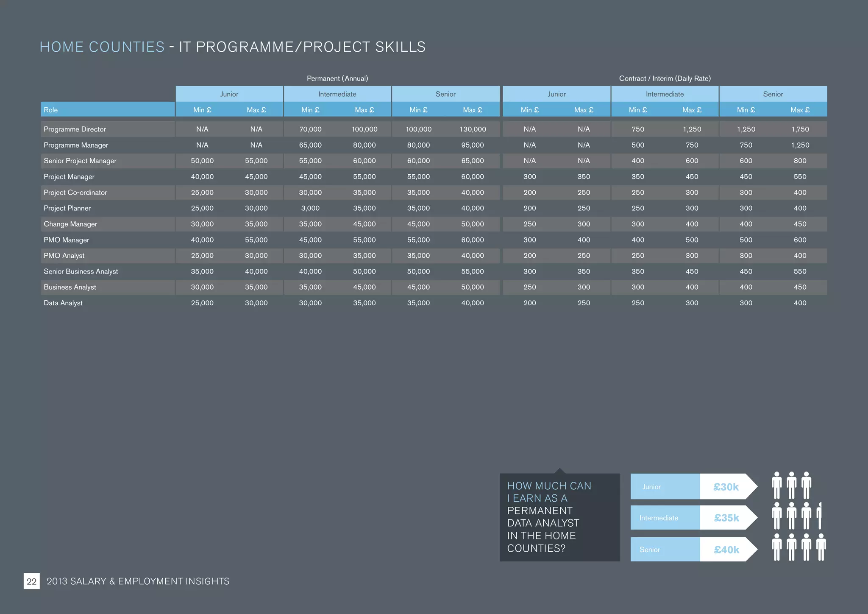Select the Permanent (Annual) section heading
The image size is (868, 614).
pyautogui.click(x=337, y=78)
